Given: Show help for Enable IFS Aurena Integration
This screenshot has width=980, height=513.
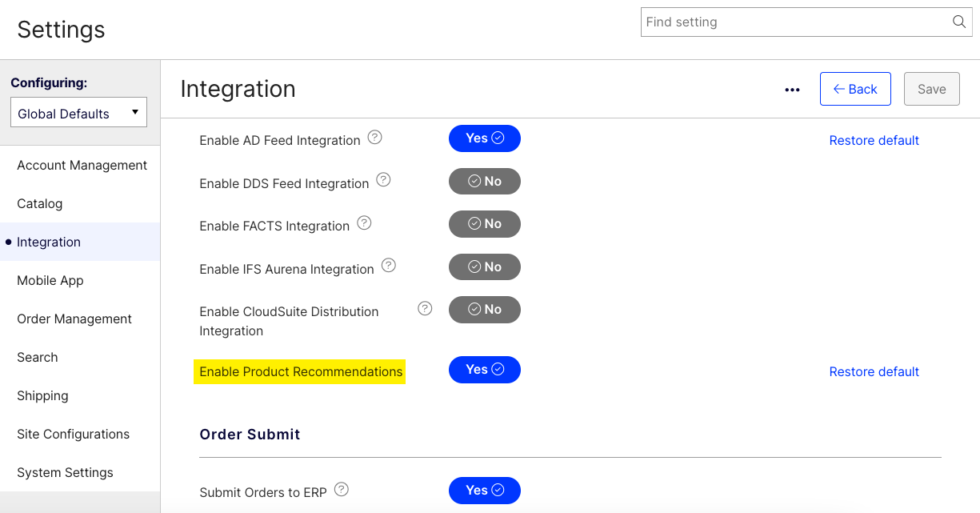Looking at the screenshot, I should [x=388, y=266].
